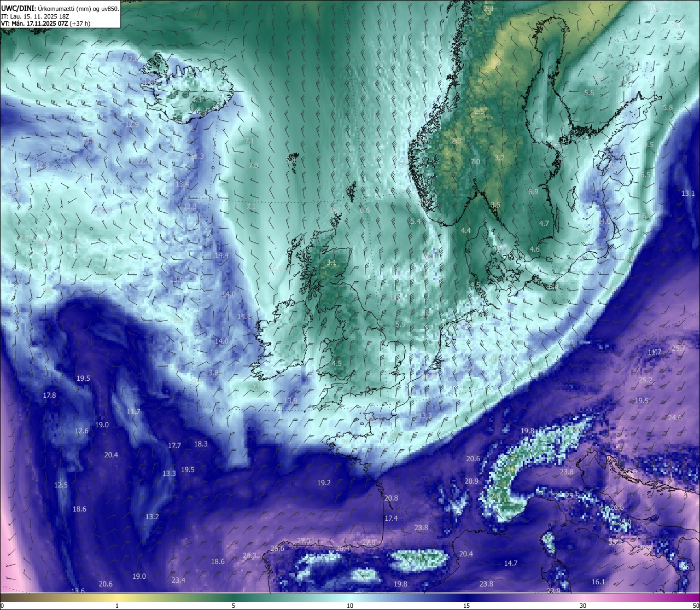The width and height of the screenshot is (700, 610).
Task: Click the 25.7 value on the map
Action: pos(678,348)
